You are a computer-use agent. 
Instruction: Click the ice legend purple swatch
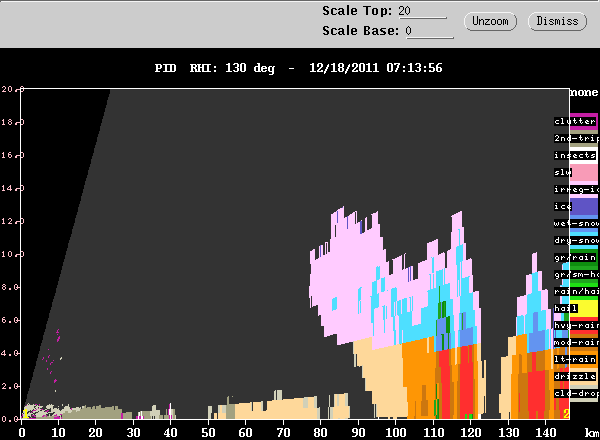coord(584,207)
